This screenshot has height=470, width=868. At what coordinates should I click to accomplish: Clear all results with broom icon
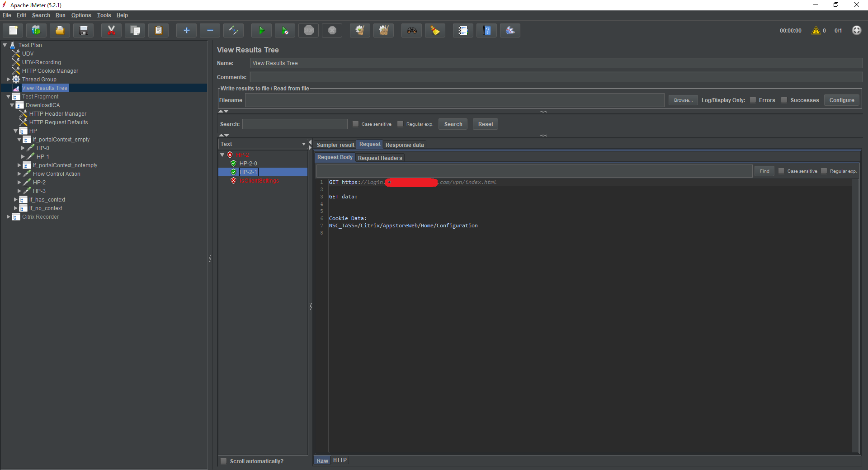pyautogui.click(x=434, y=30)
